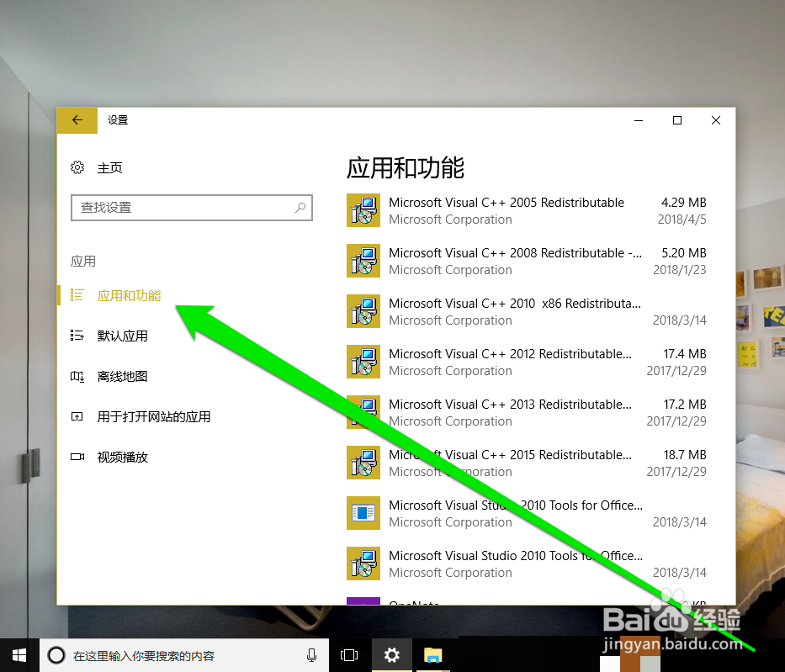Click the 离线地图 map icon
This screenshot has width=785, height=672.
click(77, 376)
